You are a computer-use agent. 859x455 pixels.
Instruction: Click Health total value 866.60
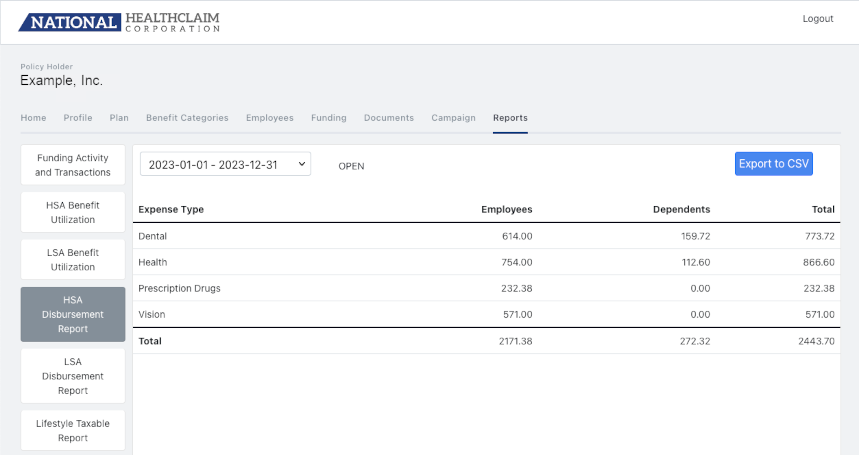tap(819, 262)
